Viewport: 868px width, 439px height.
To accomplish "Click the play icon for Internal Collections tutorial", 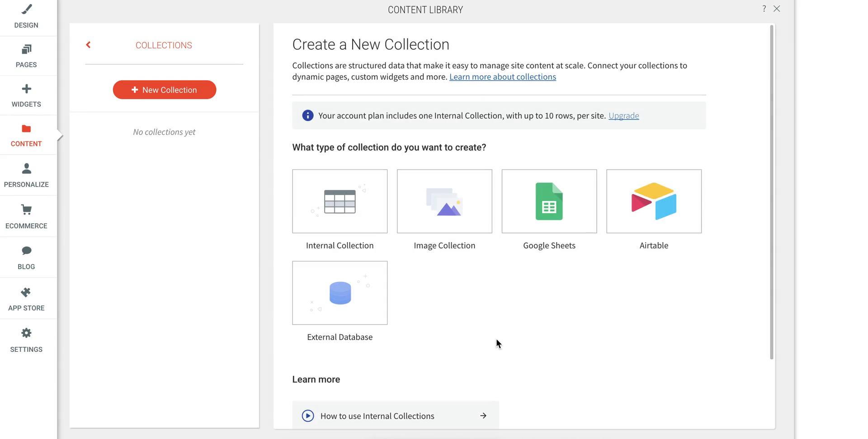I will [308, 416].
